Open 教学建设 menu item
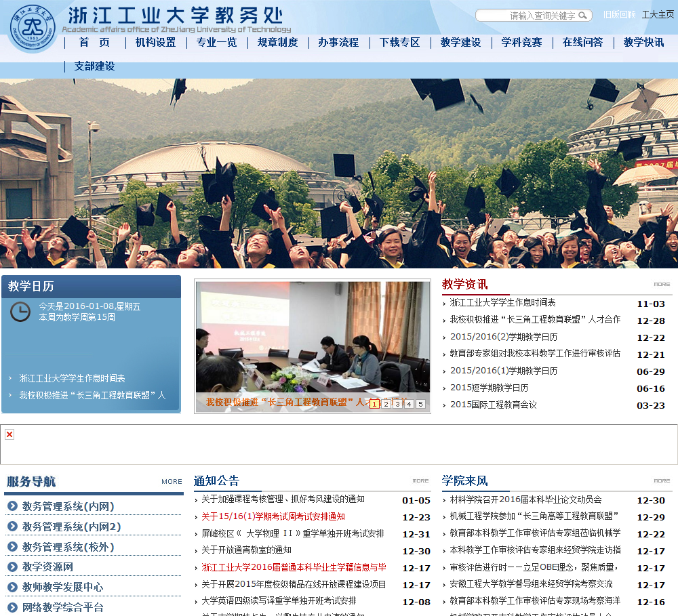Viewport: 678px width, 616px height. (460, 43)
